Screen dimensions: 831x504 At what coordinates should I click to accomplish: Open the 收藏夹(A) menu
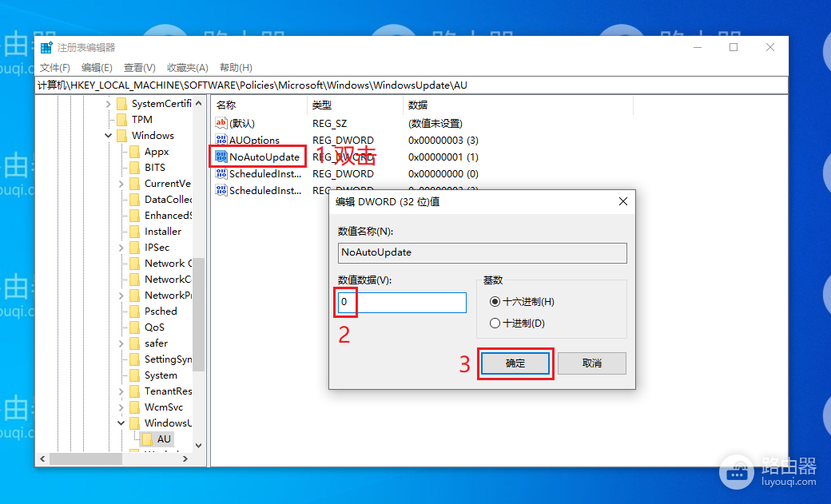coord(188,68)
